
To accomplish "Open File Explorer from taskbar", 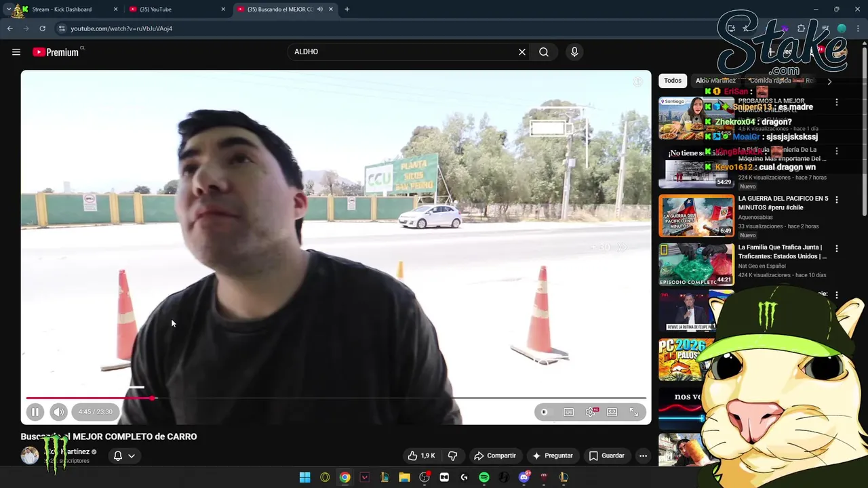I will [x=404, y=478].
